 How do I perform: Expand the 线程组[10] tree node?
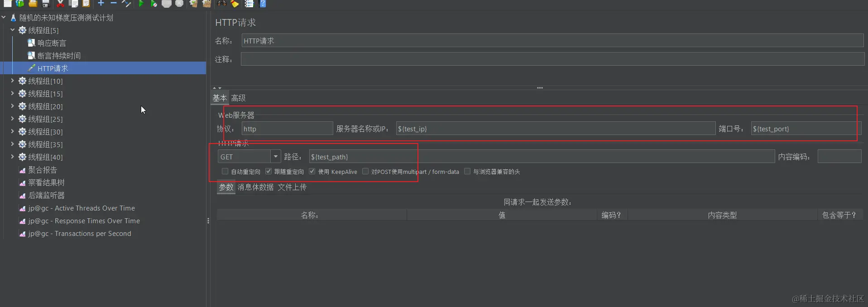[x=13, y=81]
